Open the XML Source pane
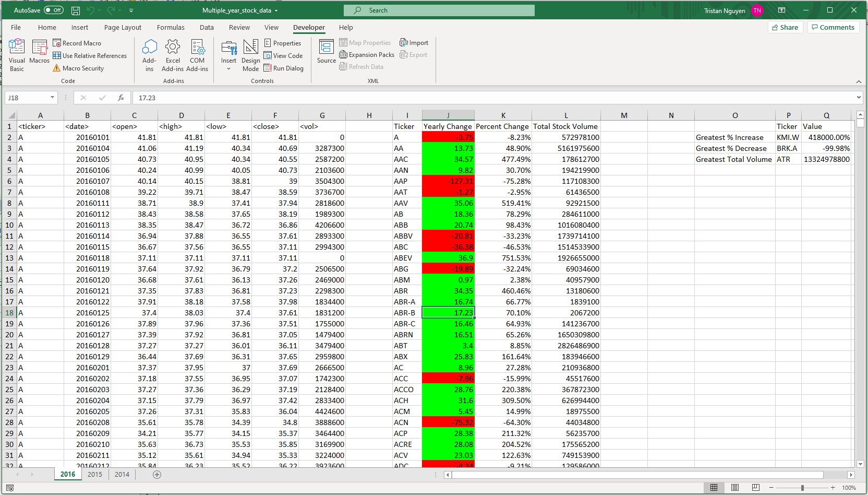The image size is (868, 495). pos(327,52)
